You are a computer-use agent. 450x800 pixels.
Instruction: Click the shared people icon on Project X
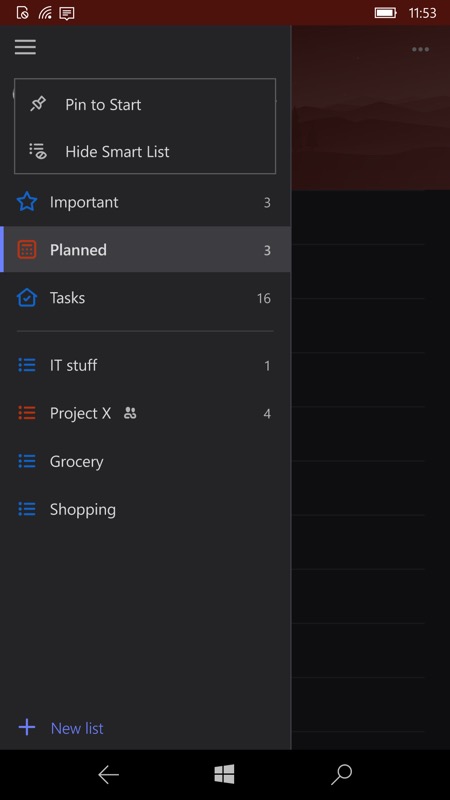pyautogui.click(x=130, y=413)
